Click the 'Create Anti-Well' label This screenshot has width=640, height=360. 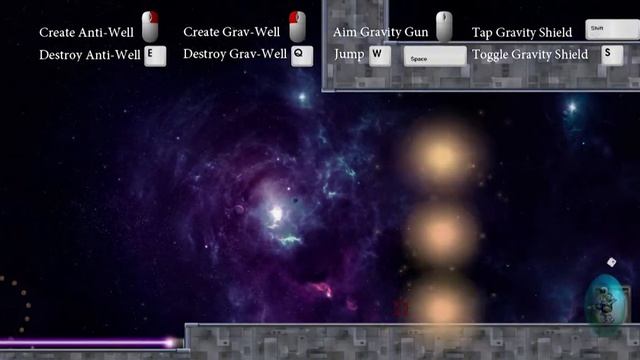(86, 33)
